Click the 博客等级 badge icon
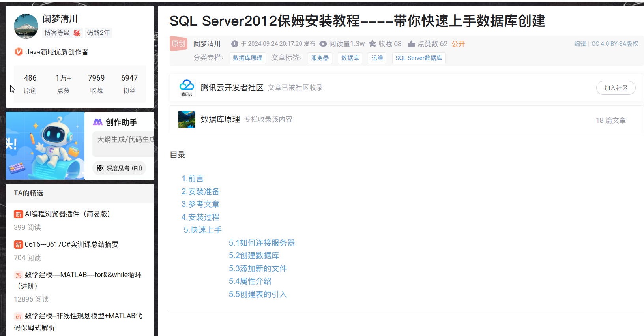Viewport: 644px width, 336px height. (77, 33)
